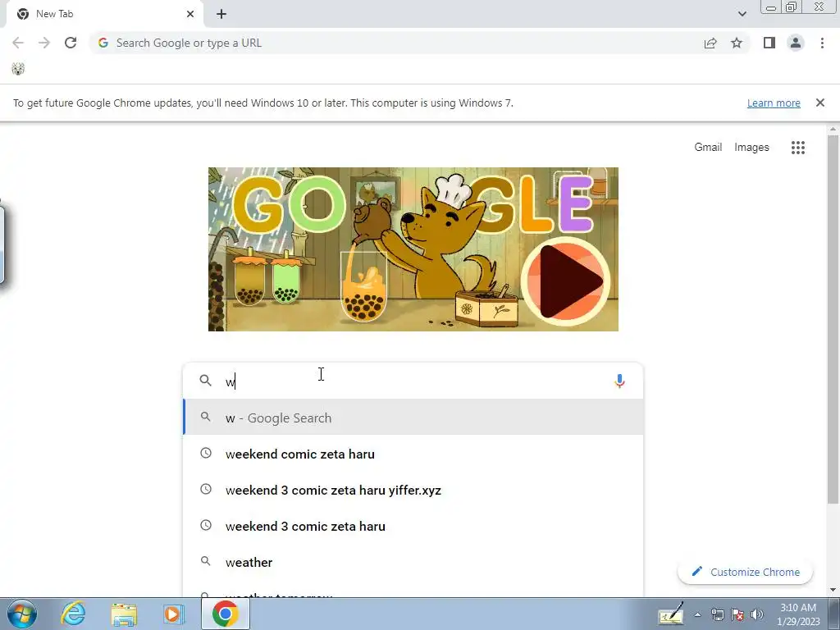Click the scrollbar down arrow
The image size is (840, 630).
point(833,590)
